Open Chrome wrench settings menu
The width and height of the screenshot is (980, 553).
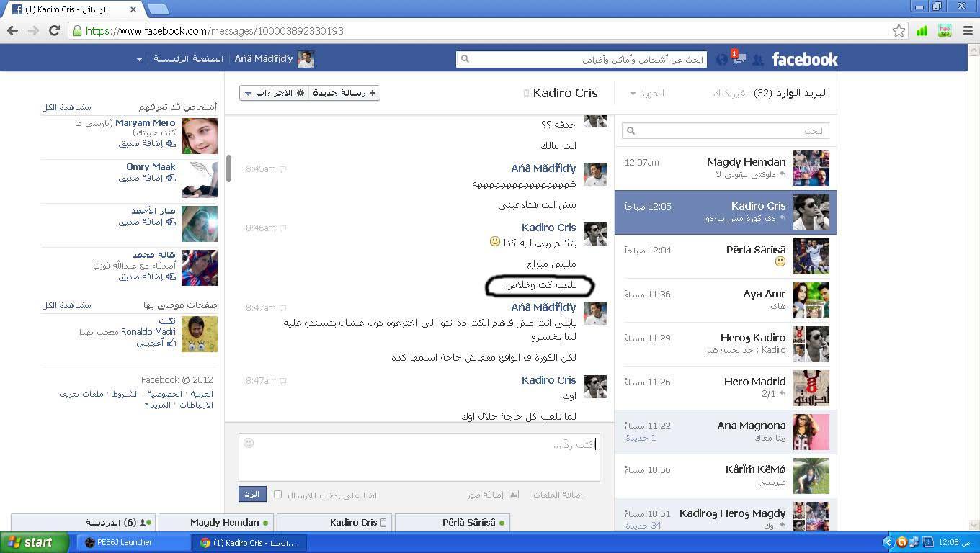point(966,31)
